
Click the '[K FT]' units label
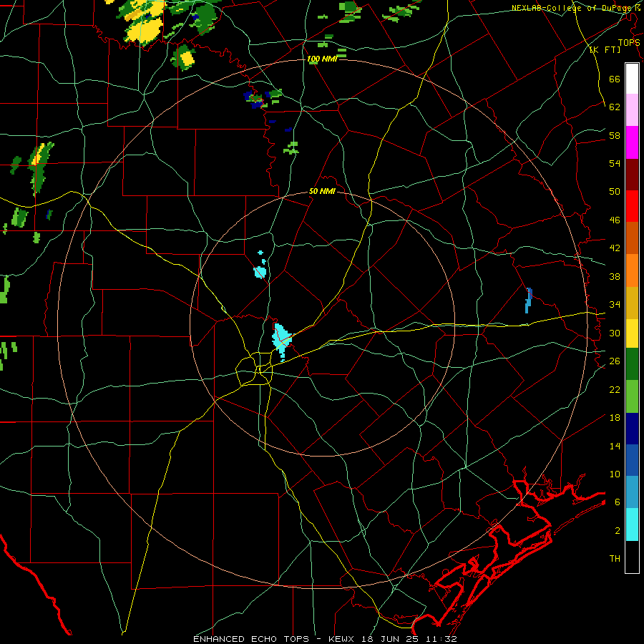tap(605, 49)
